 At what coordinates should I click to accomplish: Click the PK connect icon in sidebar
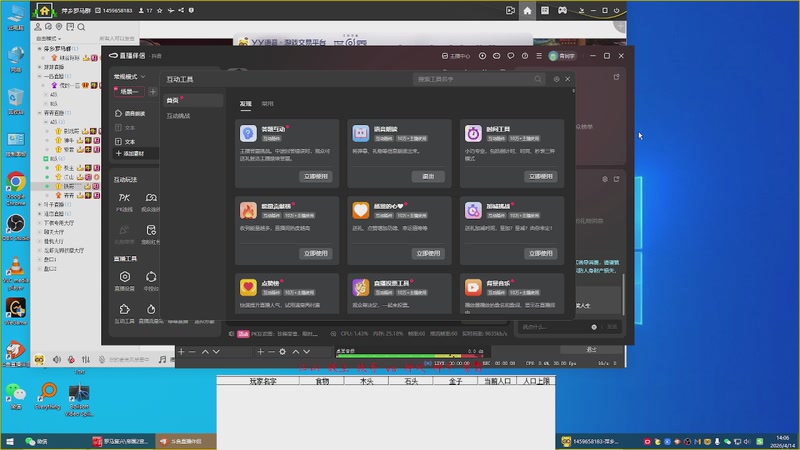[124, 198]
